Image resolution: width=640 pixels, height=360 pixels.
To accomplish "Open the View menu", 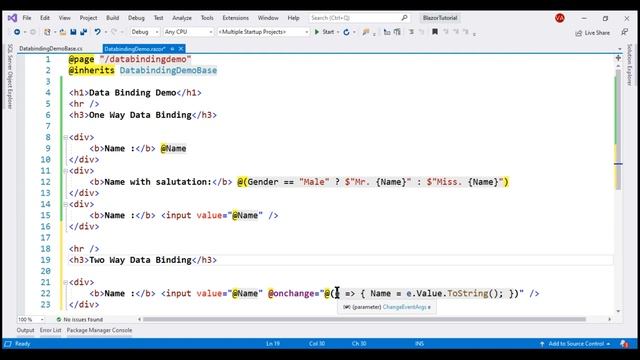I will (x=64, y=18).
